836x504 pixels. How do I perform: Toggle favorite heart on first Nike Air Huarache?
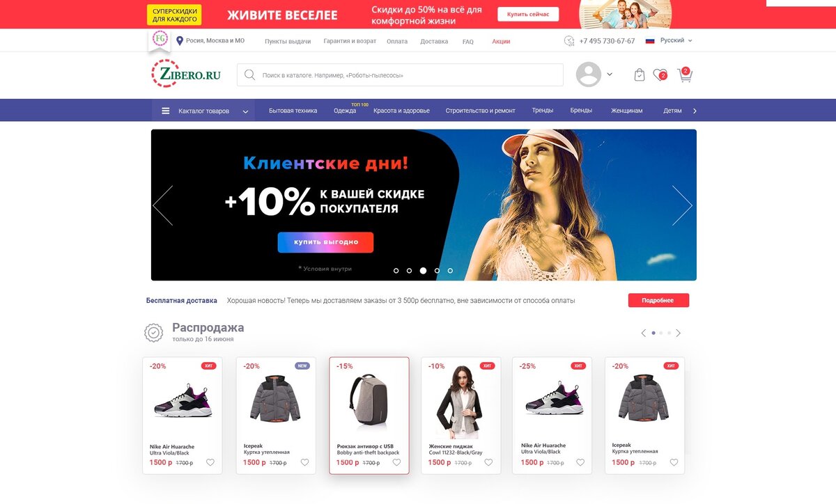pos(210,462)
